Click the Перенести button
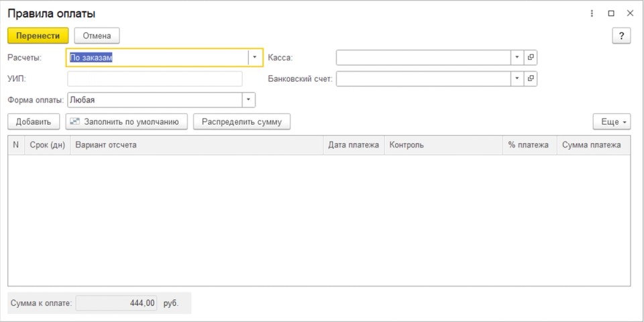Screen dimensions: 644x322 pos(38,36)
